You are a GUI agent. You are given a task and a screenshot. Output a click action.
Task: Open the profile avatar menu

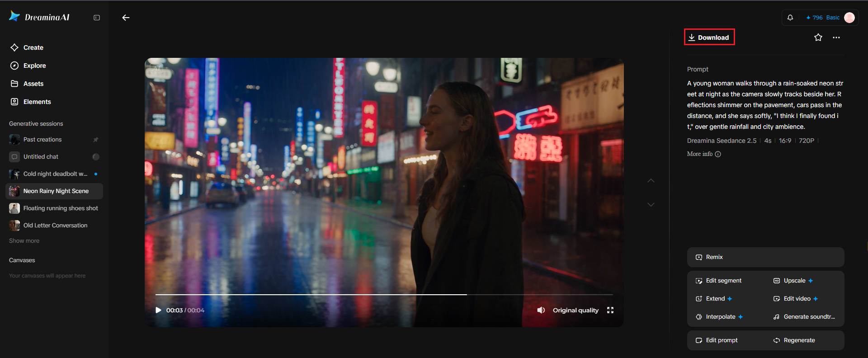849,18
